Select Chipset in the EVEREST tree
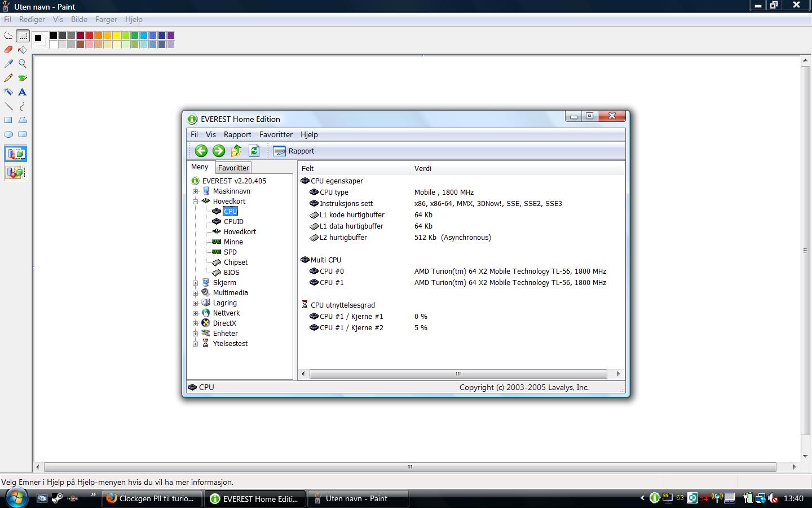The width and height of the screenshot is (812, 508). pos(236,262)
